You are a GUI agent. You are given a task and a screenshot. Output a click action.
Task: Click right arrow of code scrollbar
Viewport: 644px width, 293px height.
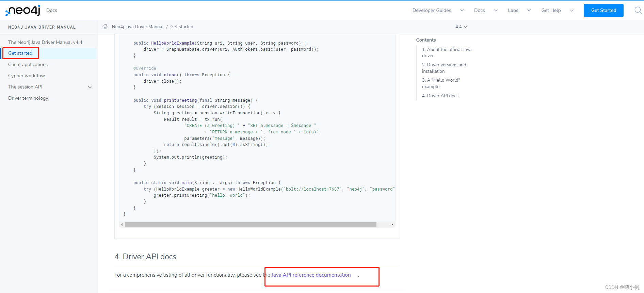(x=392, y=225)
